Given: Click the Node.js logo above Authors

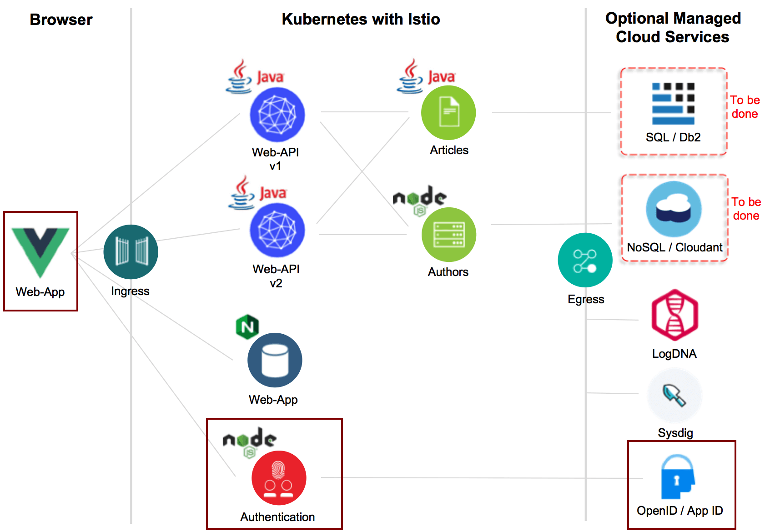Looking at the screenshot, I should tap(419, 200).
